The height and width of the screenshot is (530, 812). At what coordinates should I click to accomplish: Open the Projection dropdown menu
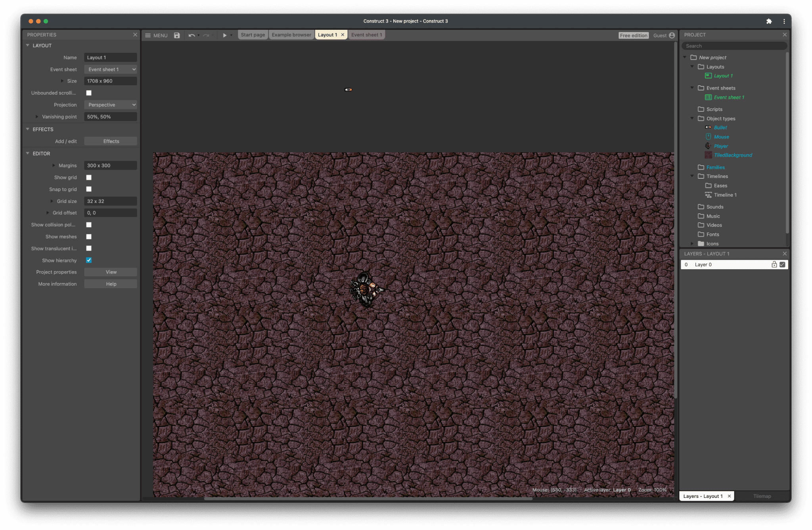(x=110, y=105)
